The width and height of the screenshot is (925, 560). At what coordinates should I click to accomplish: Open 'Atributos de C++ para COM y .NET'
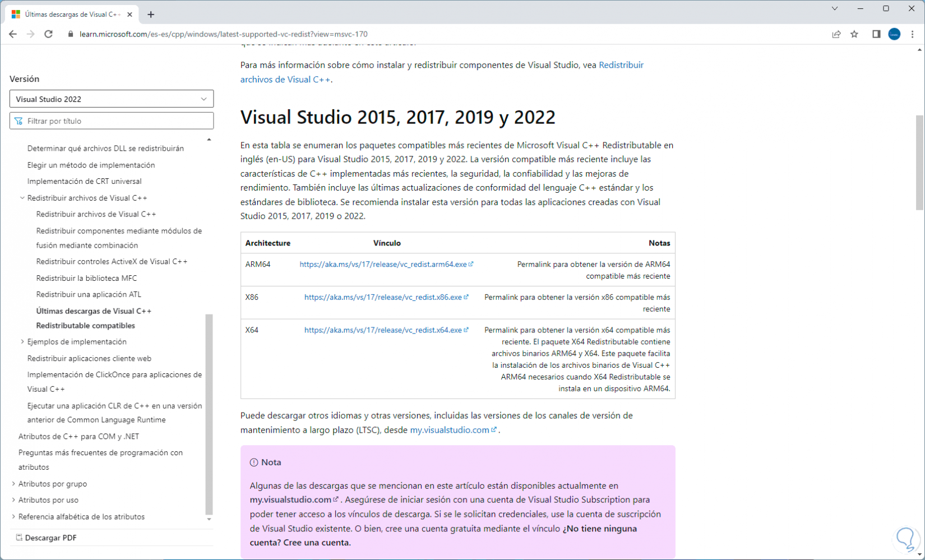[x=78, y=436]
